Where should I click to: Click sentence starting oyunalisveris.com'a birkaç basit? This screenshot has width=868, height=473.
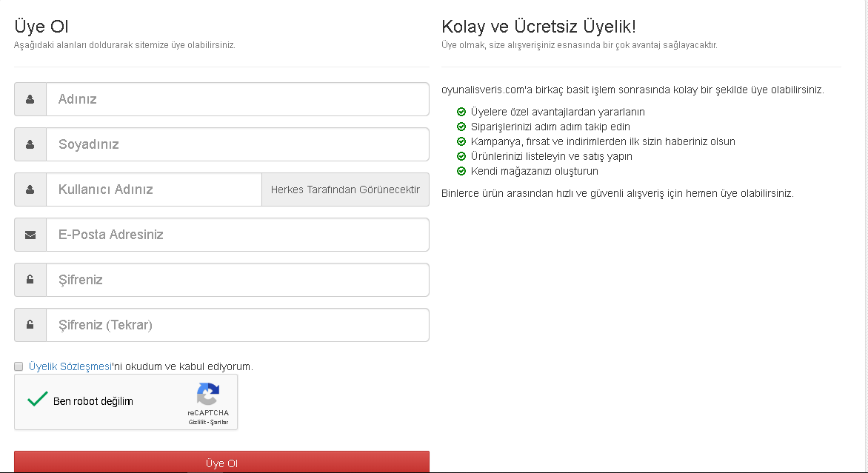[x=632, y=90]
